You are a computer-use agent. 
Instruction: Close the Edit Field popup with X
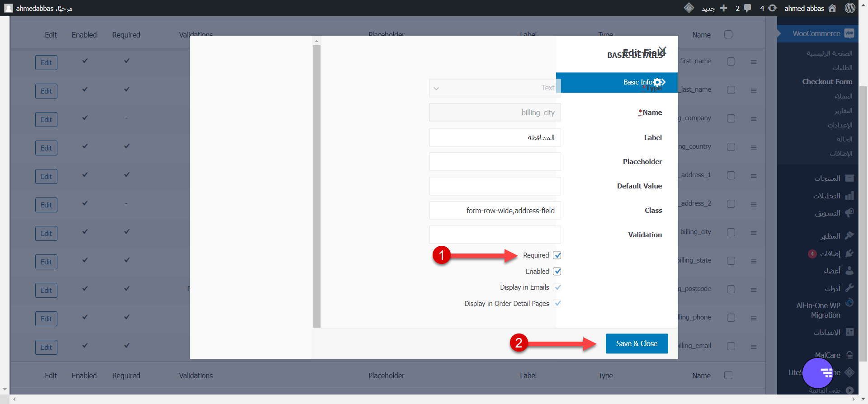(x=662, y=51)
